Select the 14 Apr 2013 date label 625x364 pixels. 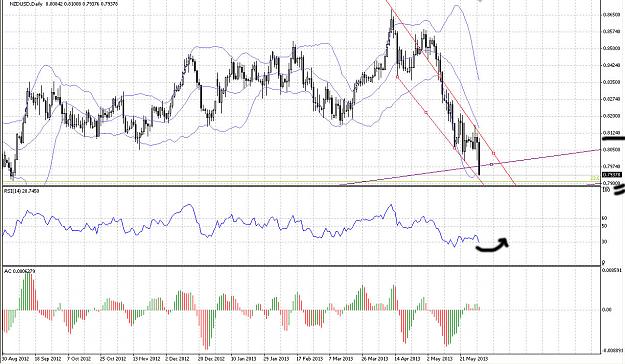tap(407, 359)
